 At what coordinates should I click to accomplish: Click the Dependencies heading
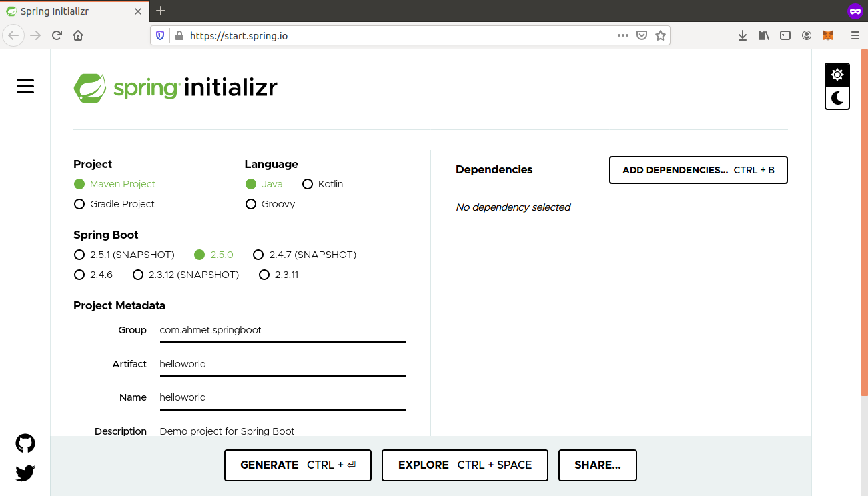pyautogui.click(x=494, y=169)
